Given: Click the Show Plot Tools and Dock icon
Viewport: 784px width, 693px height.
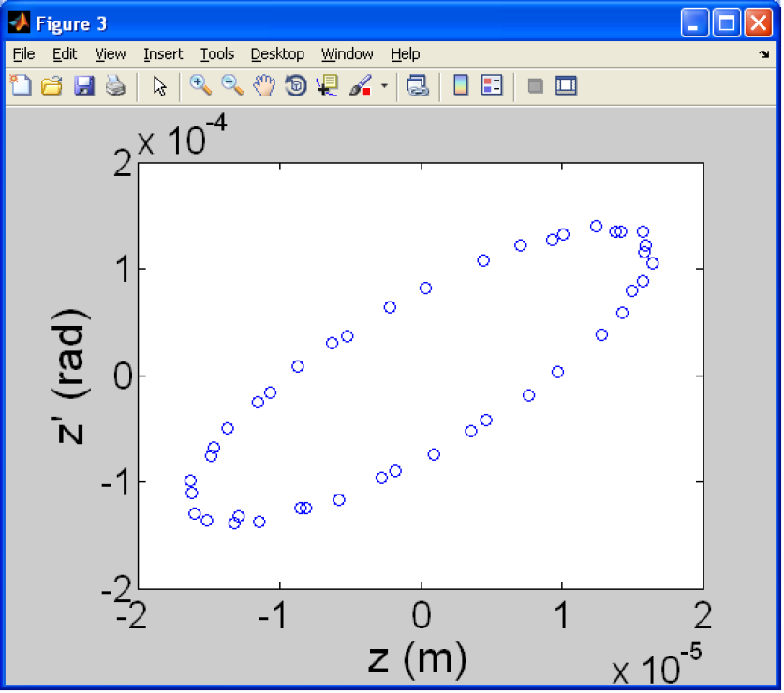Looking at the screenshot, I should 566,85.
